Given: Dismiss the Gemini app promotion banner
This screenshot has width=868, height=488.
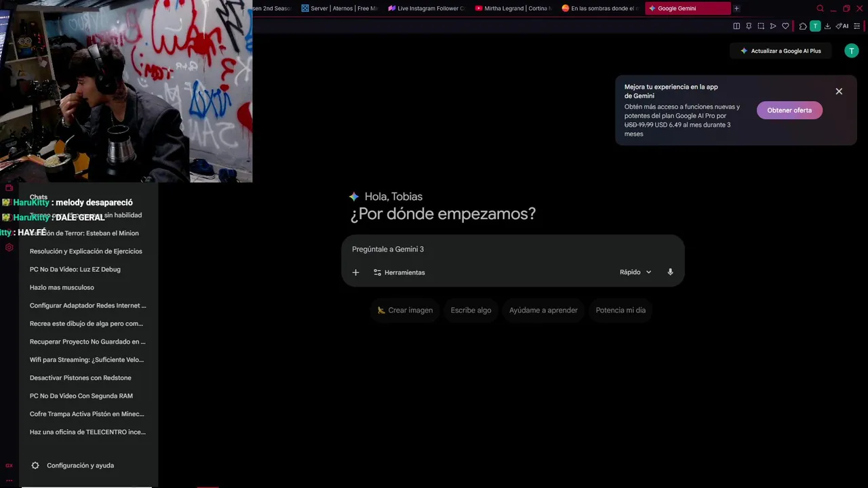Looking at the screenshot, I should [x=839, y=91].
